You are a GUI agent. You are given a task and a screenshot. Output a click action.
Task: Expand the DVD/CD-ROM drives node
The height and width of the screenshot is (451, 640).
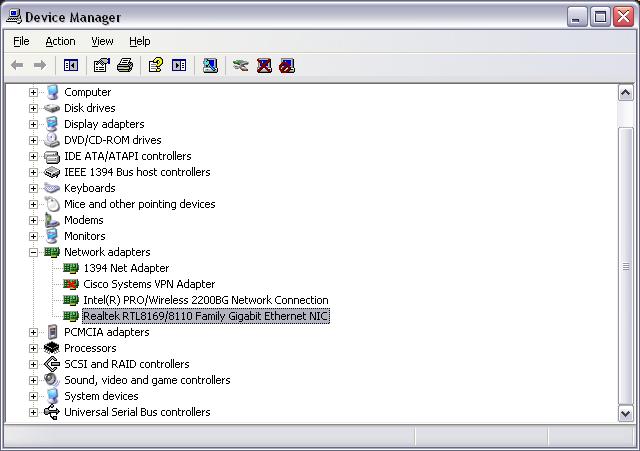point(33,140)
